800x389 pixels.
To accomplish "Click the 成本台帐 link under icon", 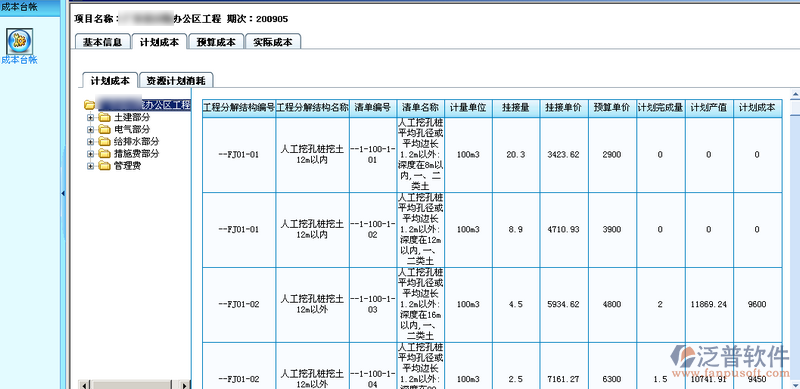I will pyautogui.click(x=19, y=60).
